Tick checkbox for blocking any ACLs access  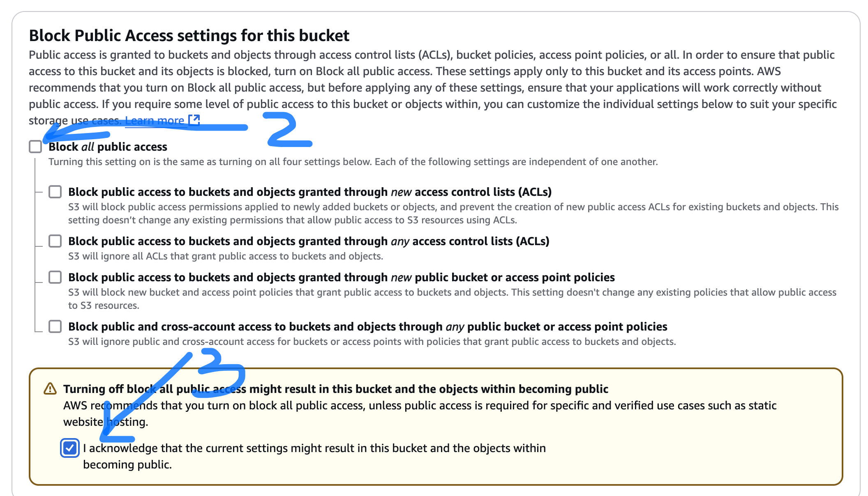(x=55, y=241)
